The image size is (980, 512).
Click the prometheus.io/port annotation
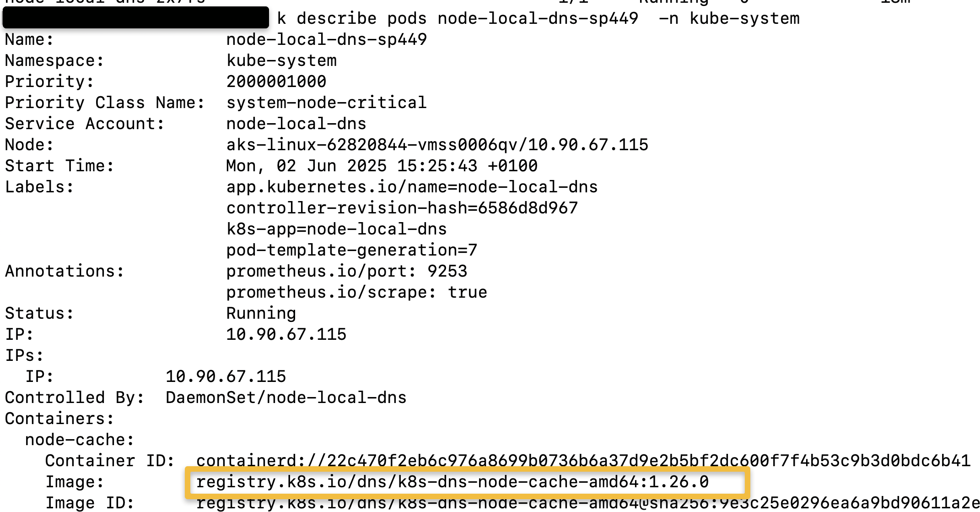[x=347, y=271]
